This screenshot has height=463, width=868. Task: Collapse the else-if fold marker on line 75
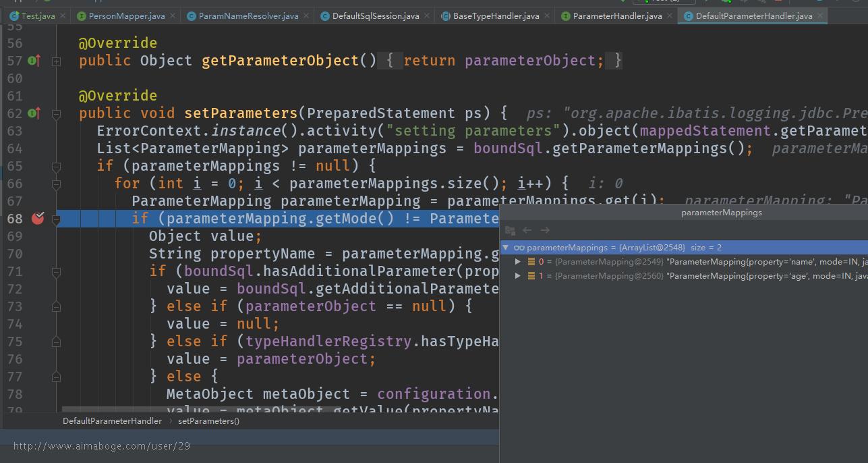[57, 342]
